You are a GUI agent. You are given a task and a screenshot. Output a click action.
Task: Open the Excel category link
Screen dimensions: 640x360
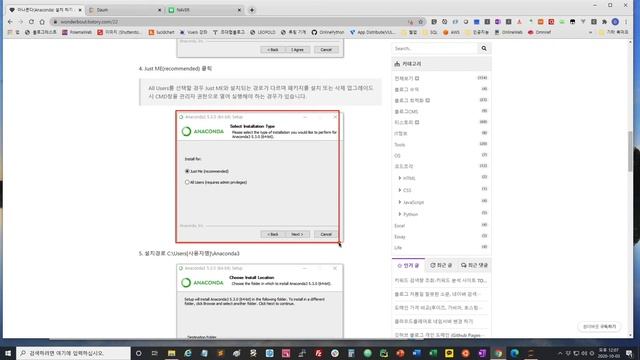[400, 226]
